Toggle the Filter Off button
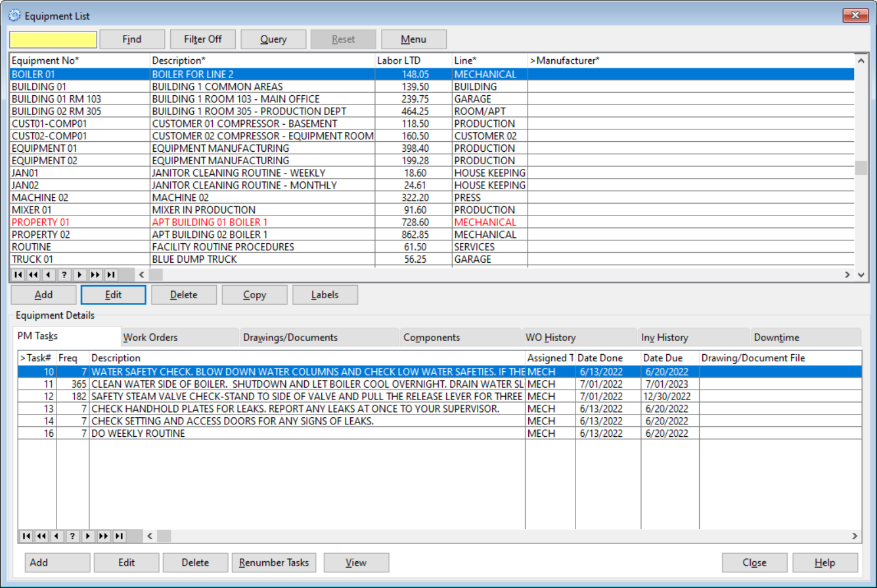 pos(203,39)
